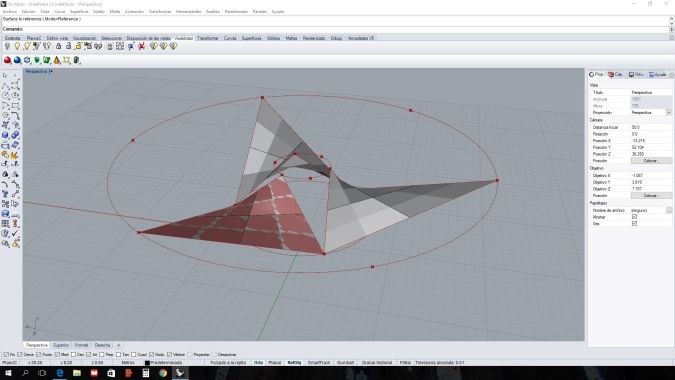
Task: Click the checkmark icon in left toolbar
Action: point(15,233)
